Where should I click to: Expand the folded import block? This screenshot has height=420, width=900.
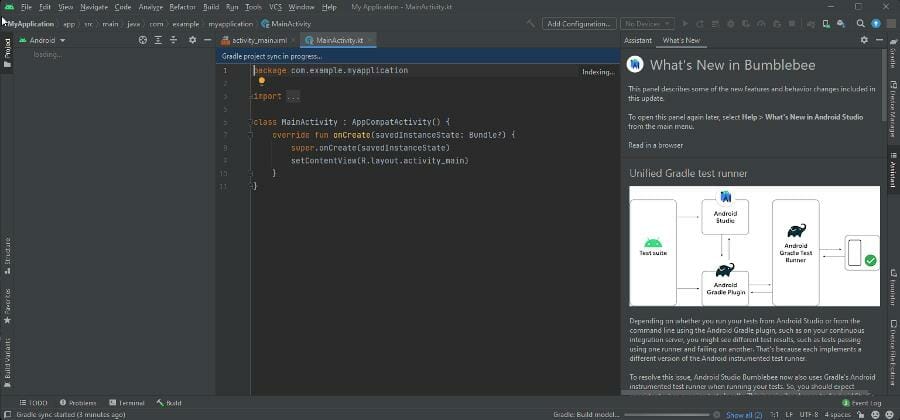pos(293,96)
